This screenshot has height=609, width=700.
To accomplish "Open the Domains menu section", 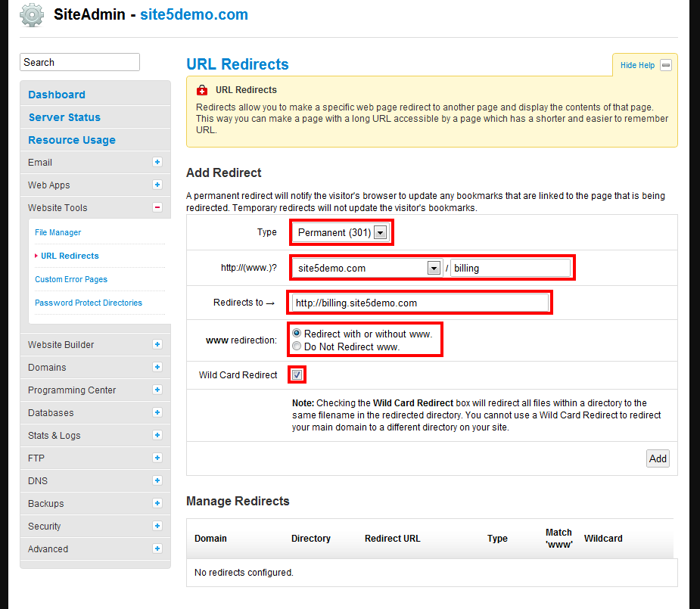I will [95, 368].
